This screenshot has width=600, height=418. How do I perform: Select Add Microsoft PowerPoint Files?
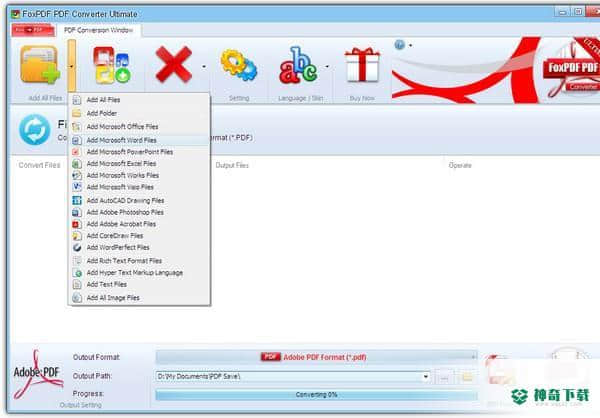(x=139, y=152)
